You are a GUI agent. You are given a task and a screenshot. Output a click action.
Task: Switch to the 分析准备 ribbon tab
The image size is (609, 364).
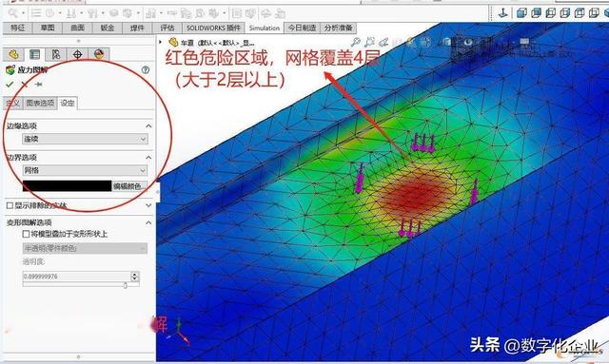[x=339, y=28]
